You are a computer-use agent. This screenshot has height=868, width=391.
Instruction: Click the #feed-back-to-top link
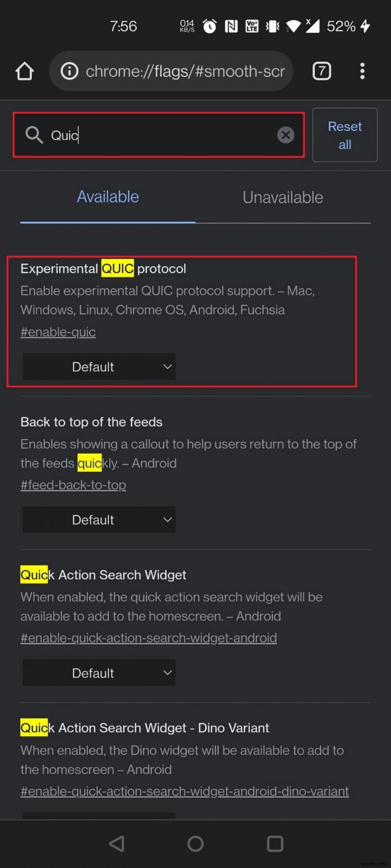(73, 485)
